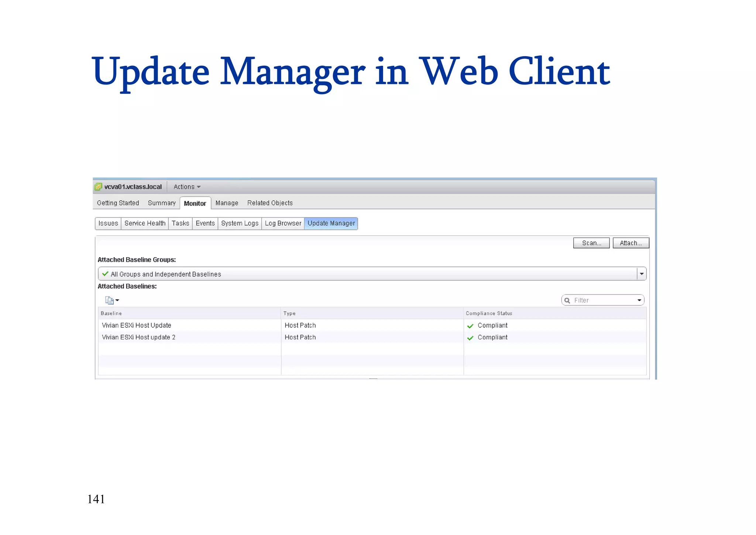The width and height of the screenshot is (756, 535).
Task: Click the Attach... button
Action: coord(630,243)
